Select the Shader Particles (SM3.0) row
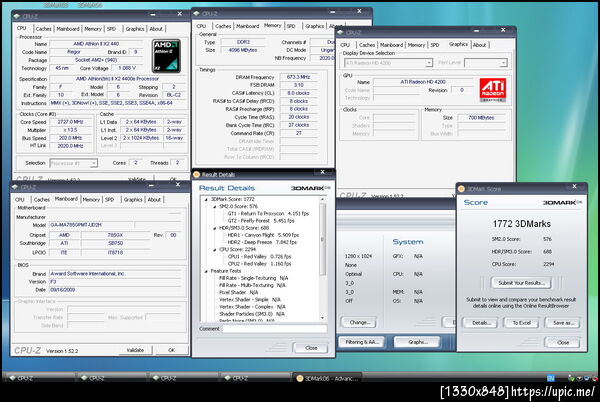Viewport: 600px width, 402px height. tap(252, 314)
